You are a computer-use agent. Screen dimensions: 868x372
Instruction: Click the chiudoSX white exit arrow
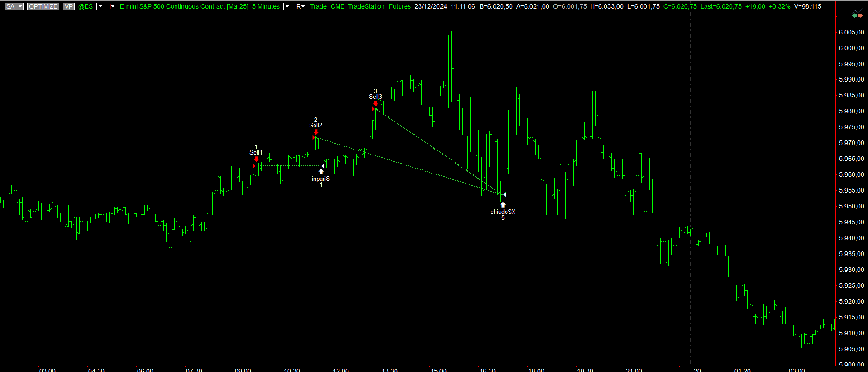[503, 205]
